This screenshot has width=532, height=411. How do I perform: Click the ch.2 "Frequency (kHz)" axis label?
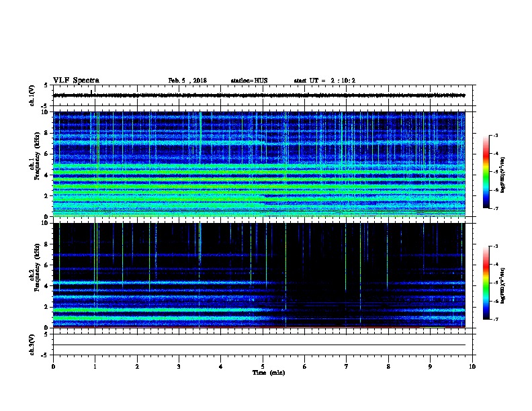[x=38, y=267]
